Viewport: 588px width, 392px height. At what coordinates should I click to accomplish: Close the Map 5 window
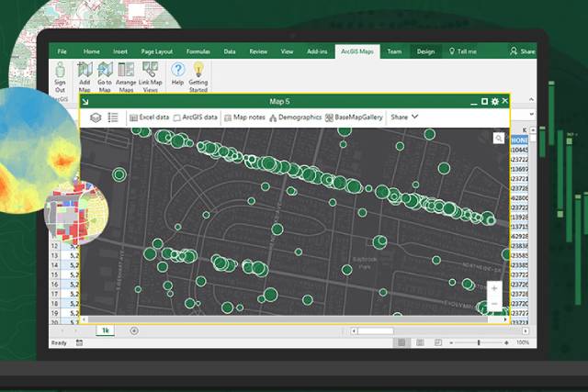[505, 100]
